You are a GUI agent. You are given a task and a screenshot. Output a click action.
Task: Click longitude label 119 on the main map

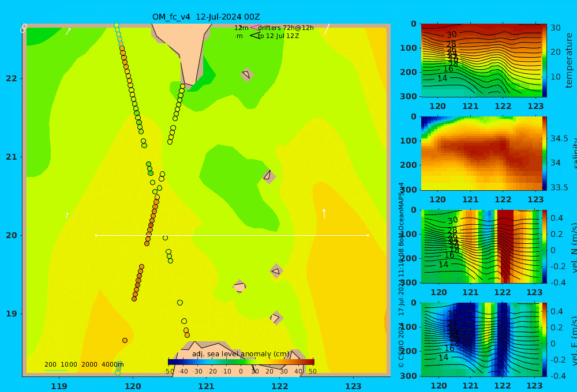59,386
